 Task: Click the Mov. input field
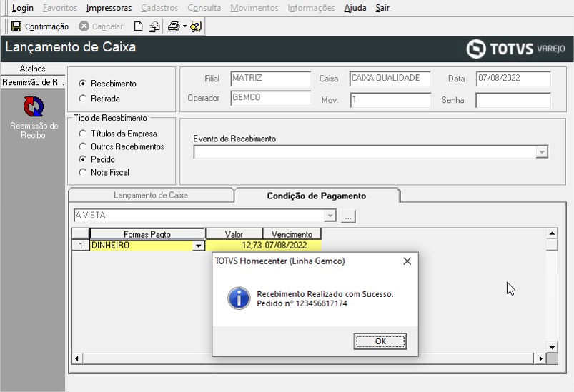[390, 100]
